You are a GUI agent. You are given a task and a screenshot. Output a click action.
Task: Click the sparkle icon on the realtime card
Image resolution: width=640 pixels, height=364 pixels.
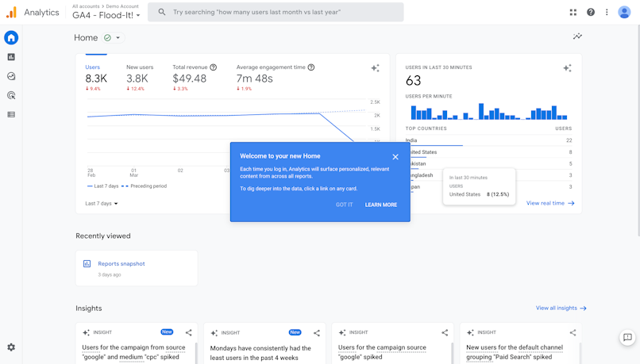[568, 68]
